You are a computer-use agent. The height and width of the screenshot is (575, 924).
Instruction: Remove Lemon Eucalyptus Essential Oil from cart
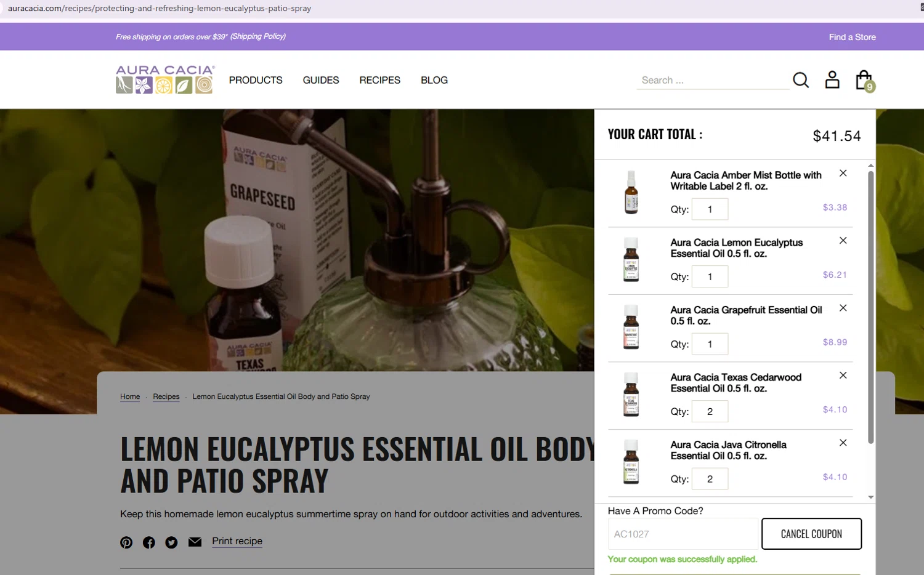click(843, 241)
